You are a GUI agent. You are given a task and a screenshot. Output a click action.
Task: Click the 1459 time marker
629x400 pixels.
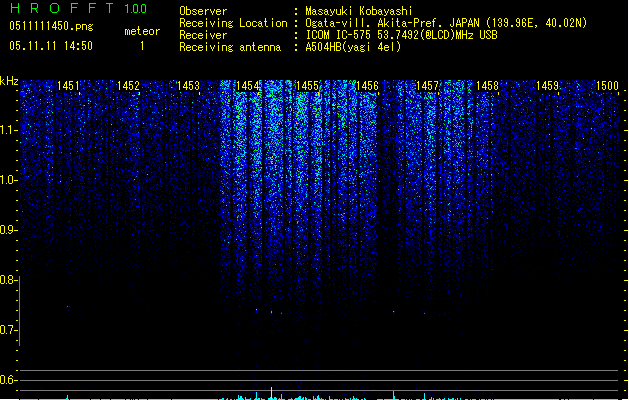click(547, 86)
